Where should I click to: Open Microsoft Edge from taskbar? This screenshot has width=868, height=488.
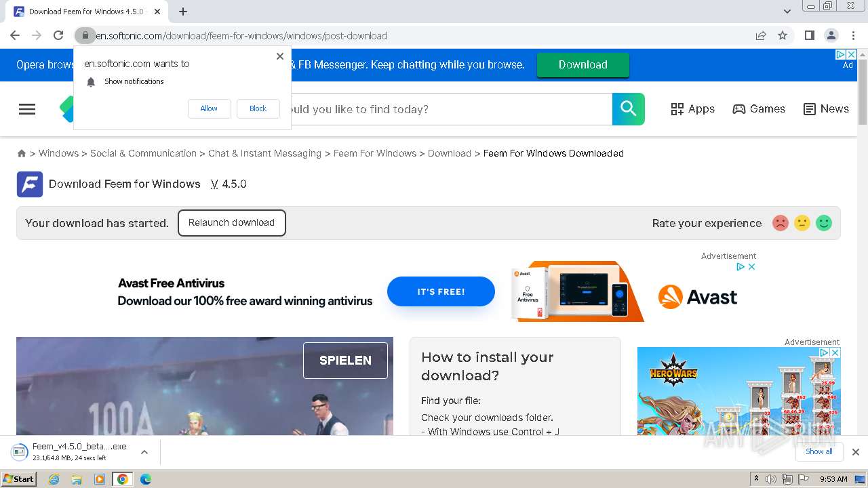[145, 479]
